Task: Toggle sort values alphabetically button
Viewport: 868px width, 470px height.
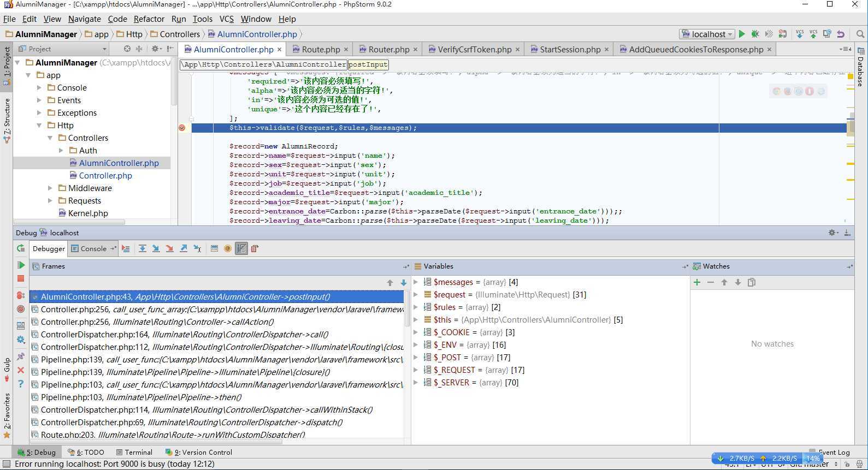Action: (241, 248)
